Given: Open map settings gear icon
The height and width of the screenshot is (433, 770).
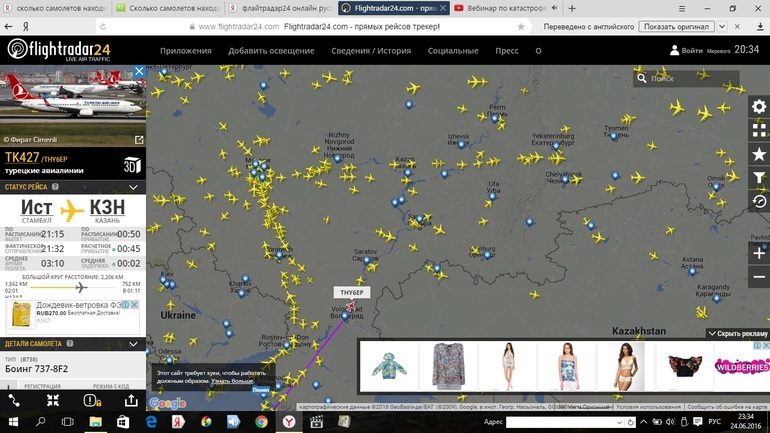Looking at the screenshot, I should click(759, 107).
